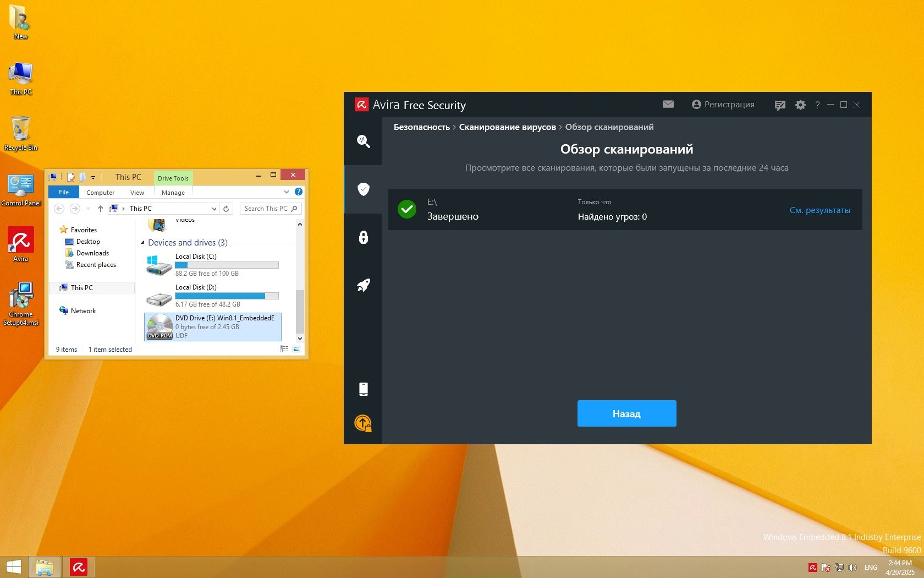924x578 pixels.
Task: Open the Avira status scan sidebar icon
Action: click(363, 141)
